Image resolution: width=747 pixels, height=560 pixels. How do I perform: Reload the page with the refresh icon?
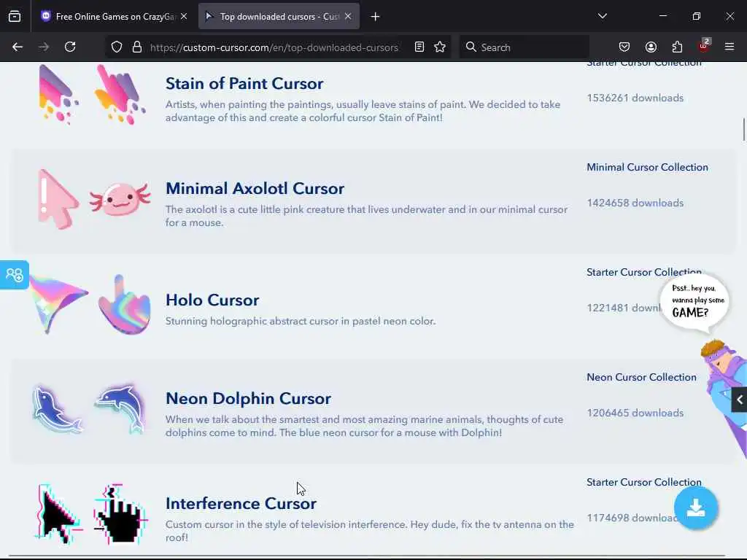pos(70,47)
